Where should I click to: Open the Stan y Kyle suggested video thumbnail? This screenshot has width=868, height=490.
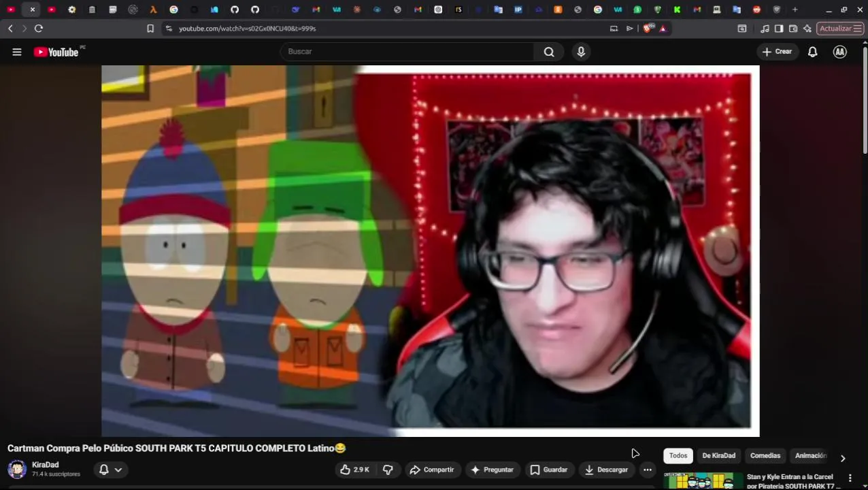[x=703, y=481]
